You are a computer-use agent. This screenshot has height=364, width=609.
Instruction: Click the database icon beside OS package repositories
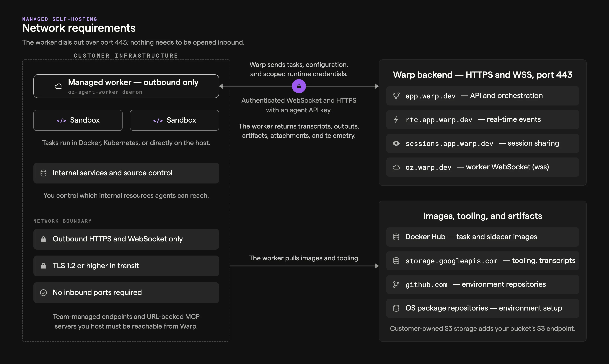pos(396,308)
